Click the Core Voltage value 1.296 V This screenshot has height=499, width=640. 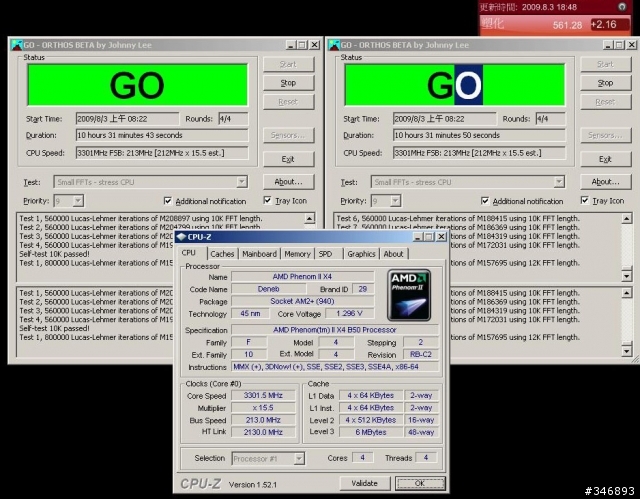pos(349,314)
